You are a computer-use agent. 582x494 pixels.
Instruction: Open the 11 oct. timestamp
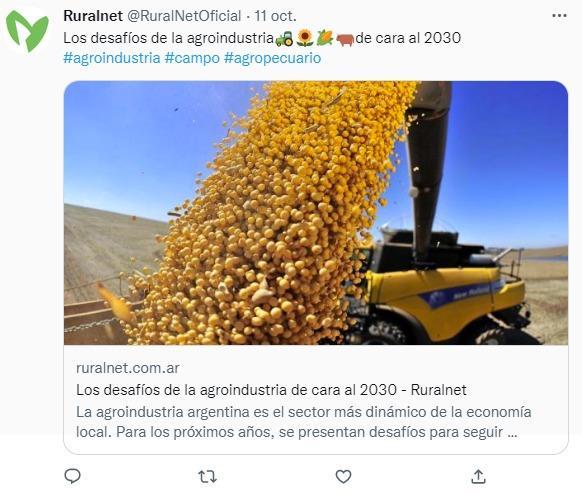coord(275,16)
